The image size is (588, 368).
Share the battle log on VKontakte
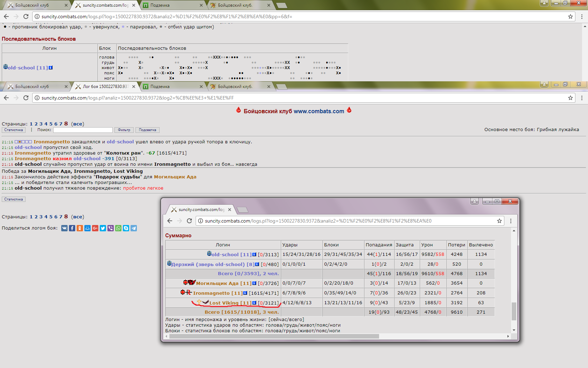pyautogui.click(x=64, y=228)
